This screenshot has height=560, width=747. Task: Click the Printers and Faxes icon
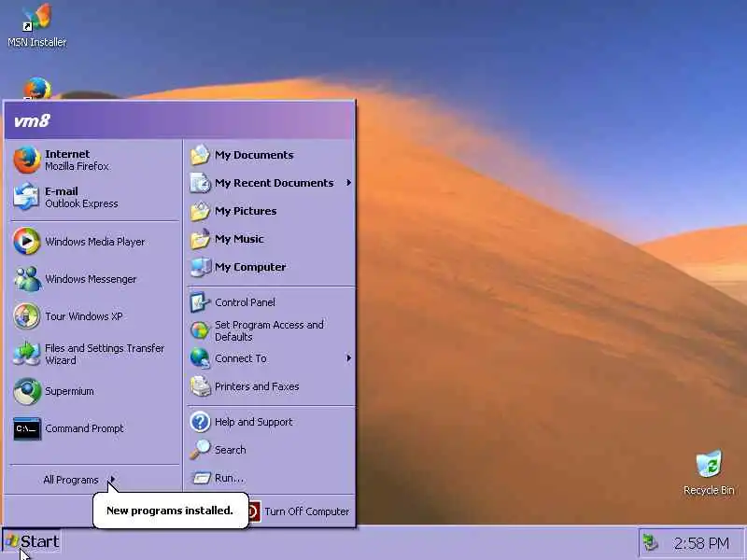click(x=200, y=386)
